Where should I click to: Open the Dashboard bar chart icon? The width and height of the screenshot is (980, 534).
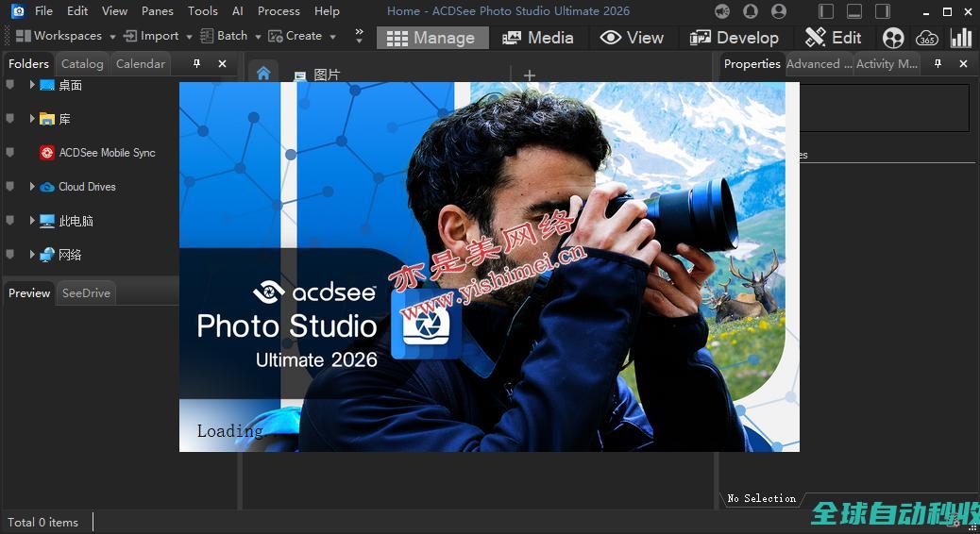click(x=961, y=38)
